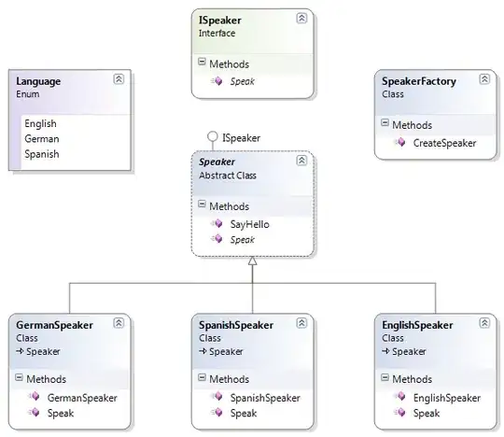The height and width of the screenshot is (437, 504).
Task: Collapse the Language enum chevron
Action: (119, 78)
